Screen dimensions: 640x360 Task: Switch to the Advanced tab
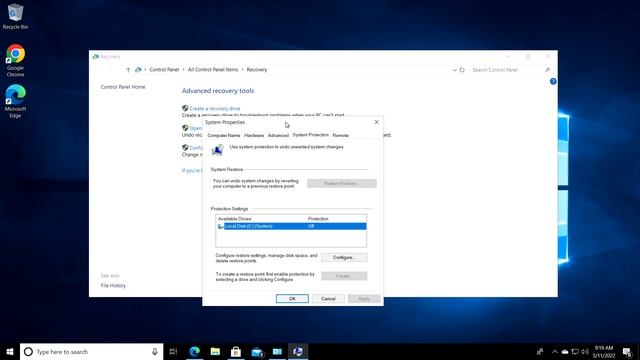[x=278, y=135]
